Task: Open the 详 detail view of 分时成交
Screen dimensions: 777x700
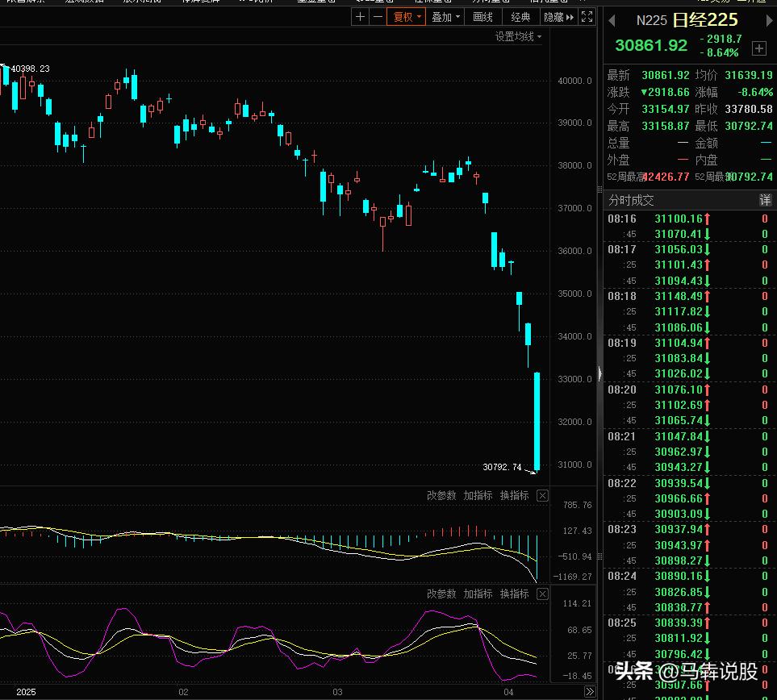Action: click(x=765, y=200)
